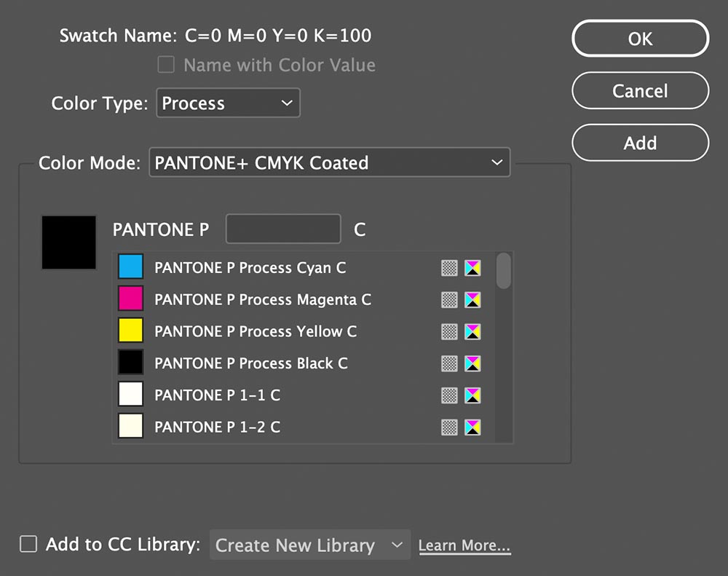Click process color icon for Process Black
Image resolution: width=728 pixels, height=576 pixels.
pos(450,363)
